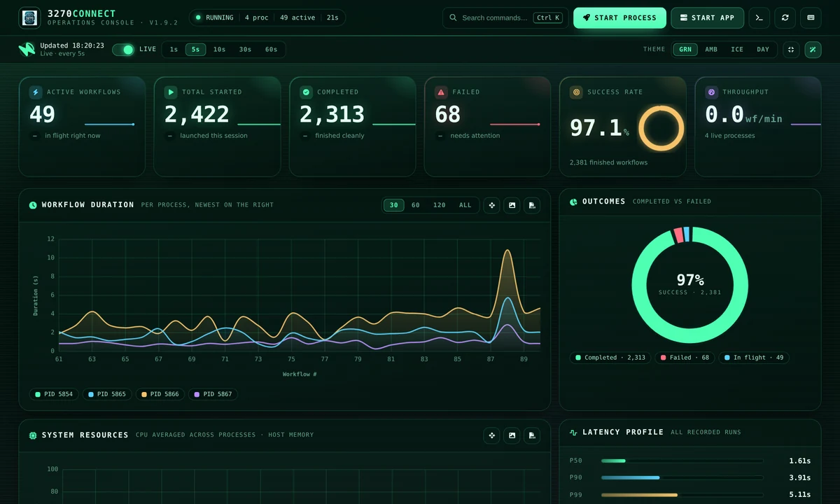The width and height of the screenshot is (840, 504).
Task: Show last 120 workflows in chart
Action: pos(440,205)
